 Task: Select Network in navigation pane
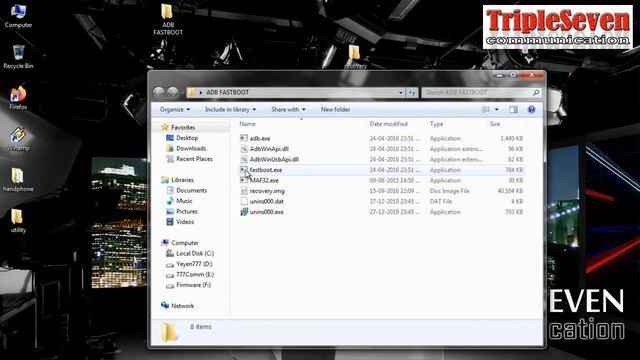coord(182,306)
